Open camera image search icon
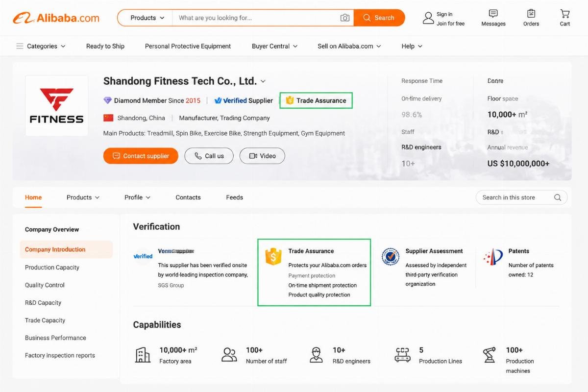The image size is (588, 392). (345, 18)
